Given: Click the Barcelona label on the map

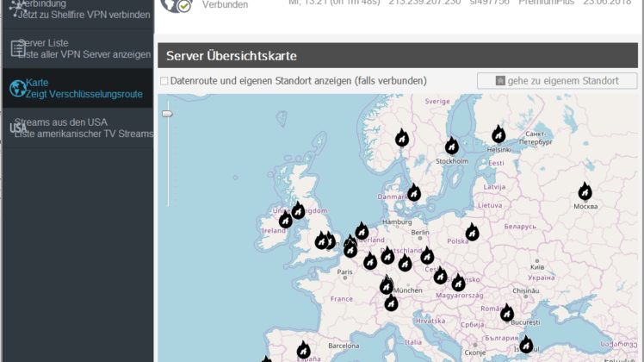Looking at the screenshot, I should click(344, 346).
